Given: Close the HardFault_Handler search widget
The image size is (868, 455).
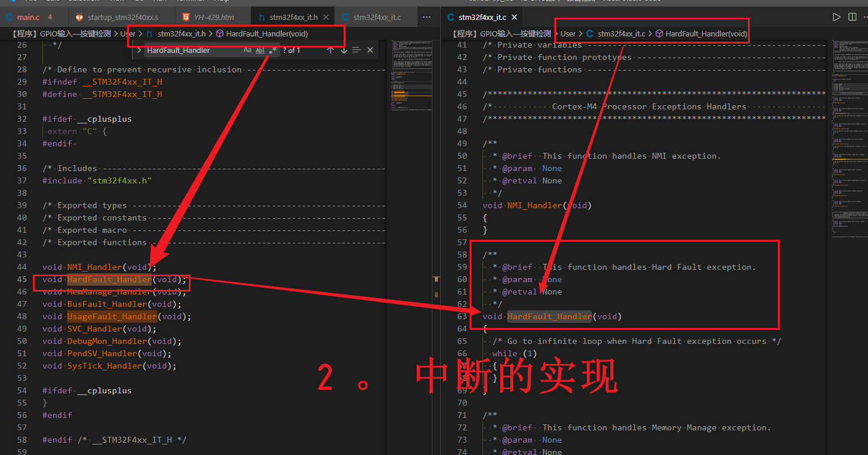Looking at the screenshot, I should point(370,50).
